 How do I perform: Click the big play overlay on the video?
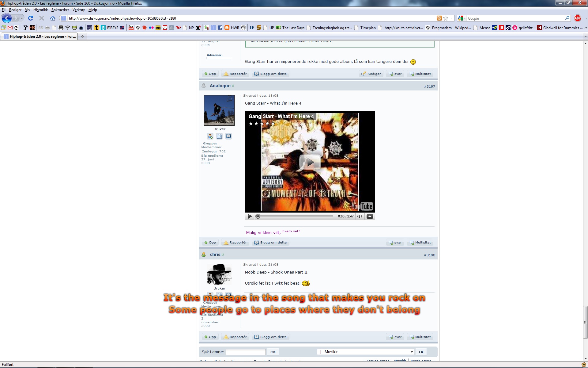coord(310,162)
